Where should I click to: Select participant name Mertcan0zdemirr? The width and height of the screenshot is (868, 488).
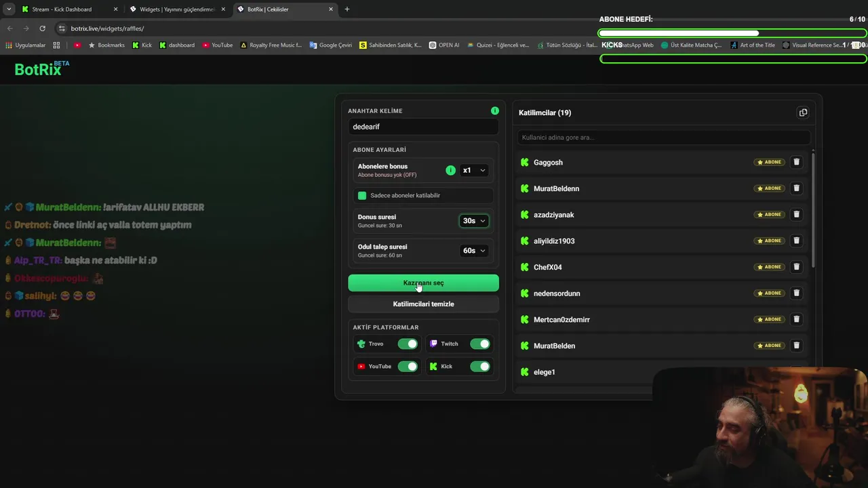(561, 319)
